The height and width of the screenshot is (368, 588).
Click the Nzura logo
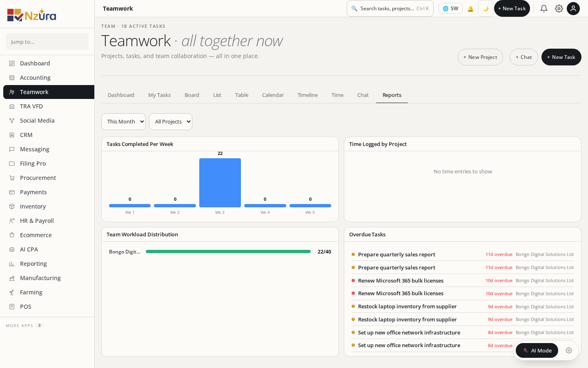(32, 15)
